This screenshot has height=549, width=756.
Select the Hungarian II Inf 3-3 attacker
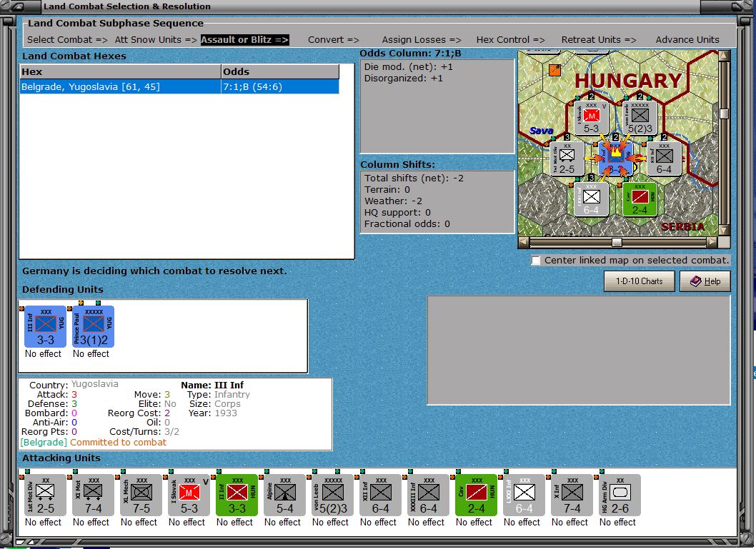click(x=237, y=495)
